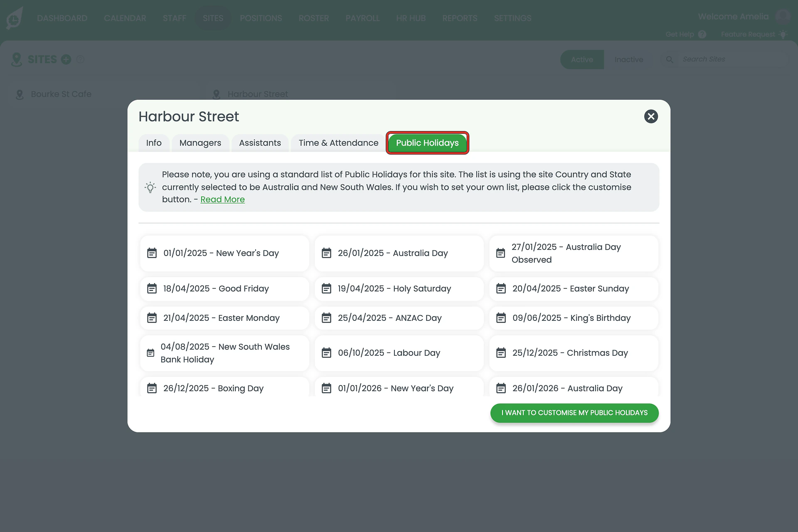The width and height of the screenshot is (798, 532).
Task: Click calendar icon beside Easter Monday
Action: tap(152, 318)
